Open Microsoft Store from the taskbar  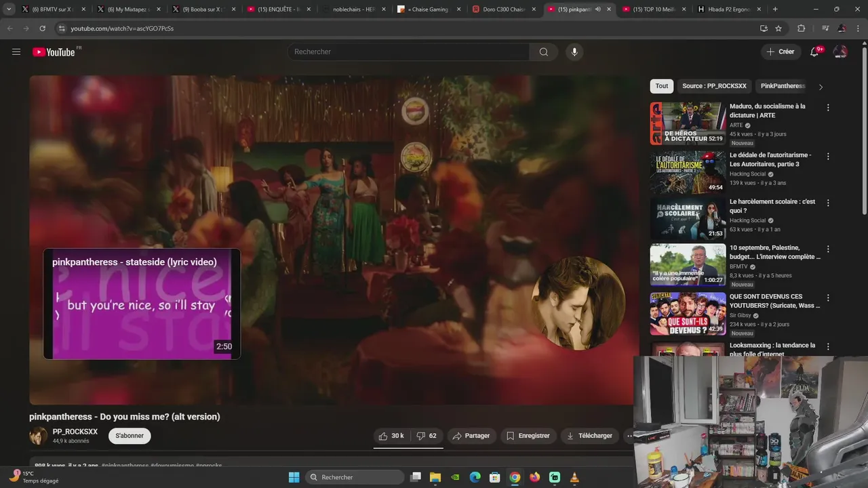click(x=495, y=477)
